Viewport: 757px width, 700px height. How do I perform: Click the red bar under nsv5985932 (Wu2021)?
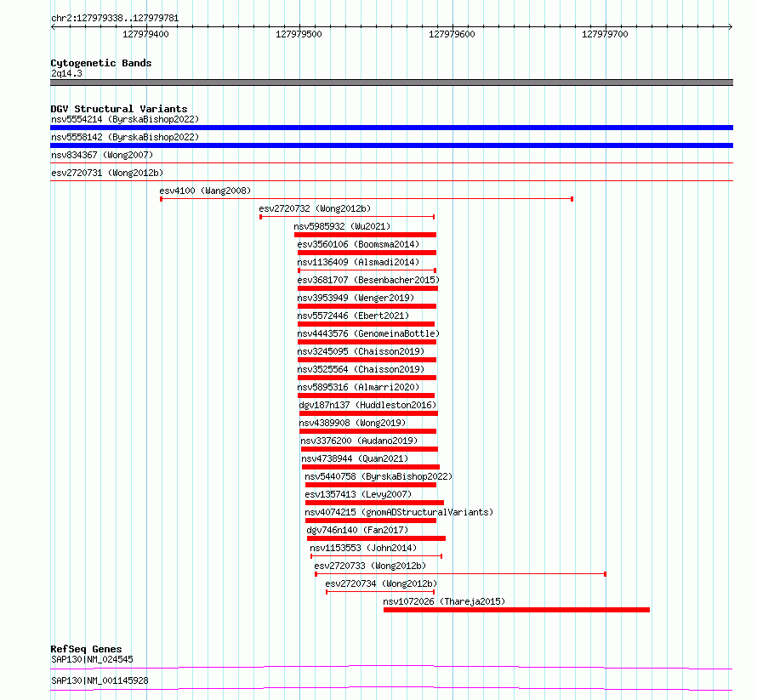click(365, 235)
